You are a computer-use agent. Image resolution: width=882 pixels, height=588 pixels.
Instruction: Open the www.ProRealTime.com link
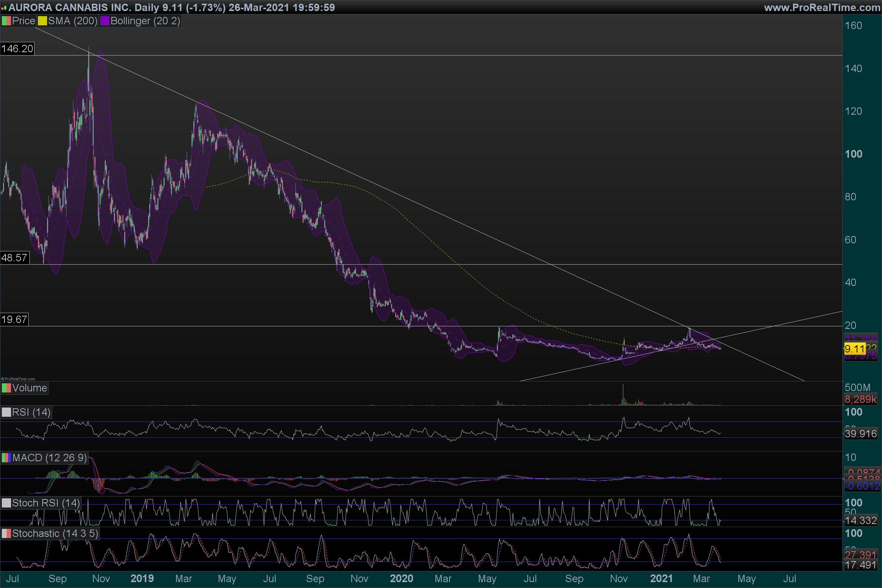(822, 7)
